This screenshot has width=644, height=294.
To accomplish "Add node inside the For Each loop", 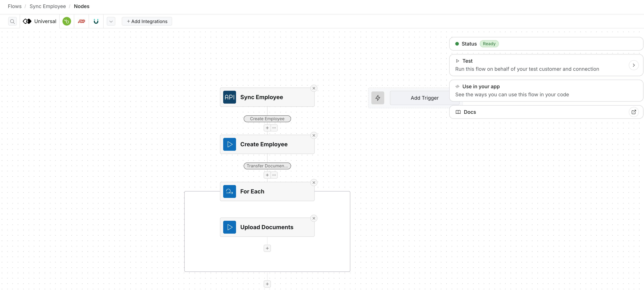I will [267, 248].
